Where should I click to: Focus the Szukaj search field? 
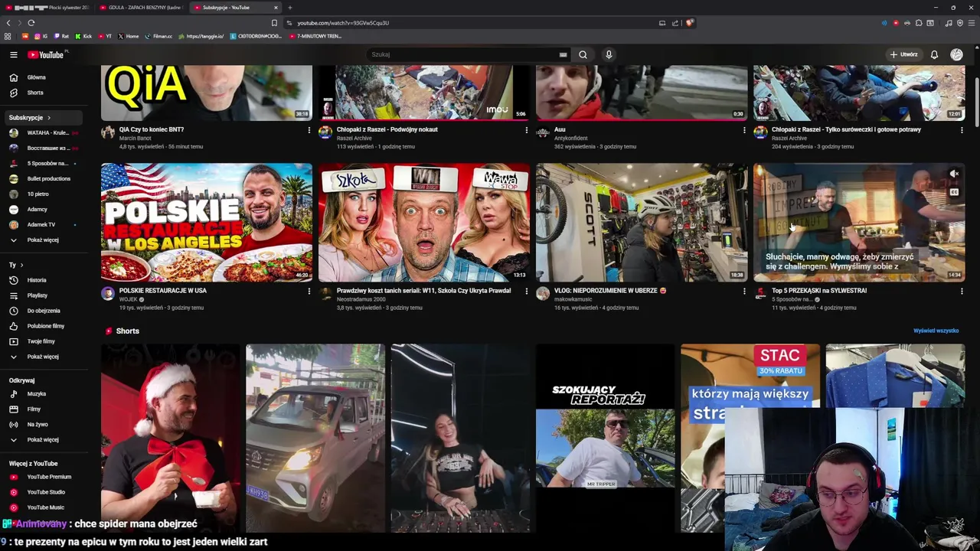(463, 54)
